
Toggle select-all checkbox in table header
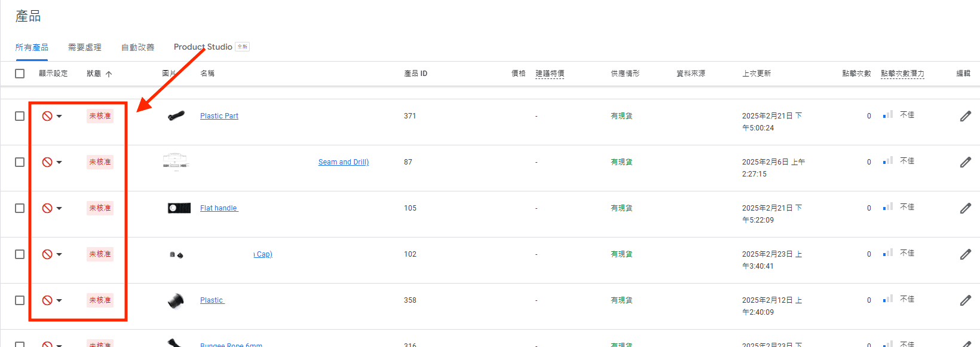tap(20, 74)
